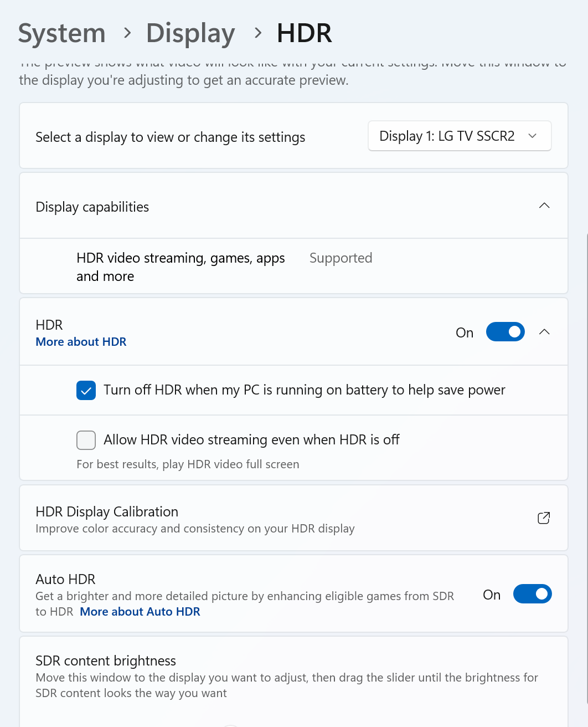The width and height of the screenshot is (588, 727).
Task: Click the HDR video streaming capability row
Action: pyautogui.click(x=180, y=267)
